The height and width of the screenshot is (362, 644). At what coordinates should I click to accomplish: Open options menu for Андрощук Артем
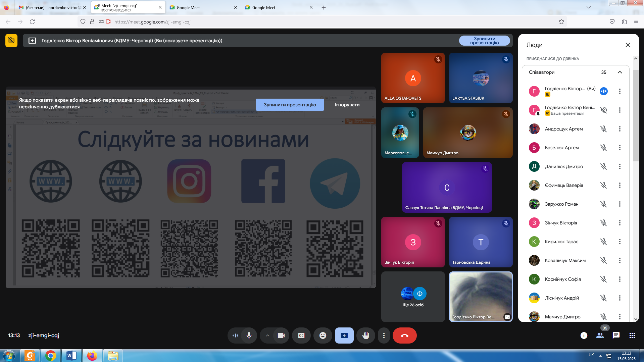[620, 129]
